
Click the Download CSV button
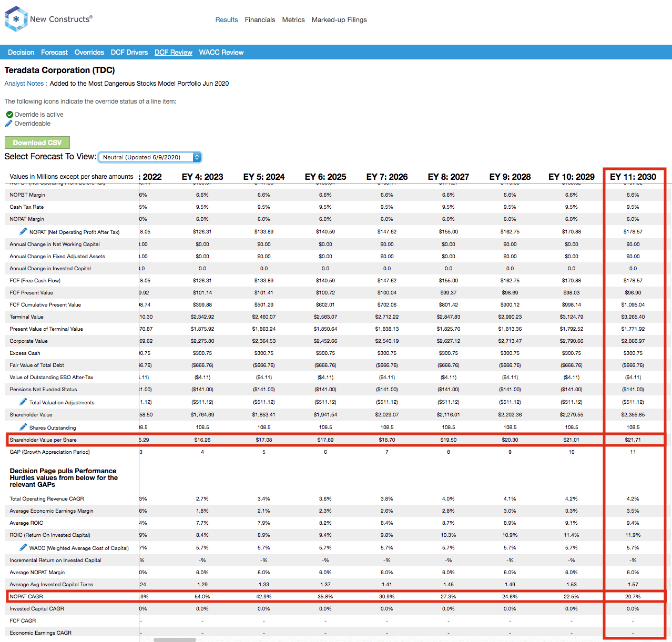pos(37,142)
